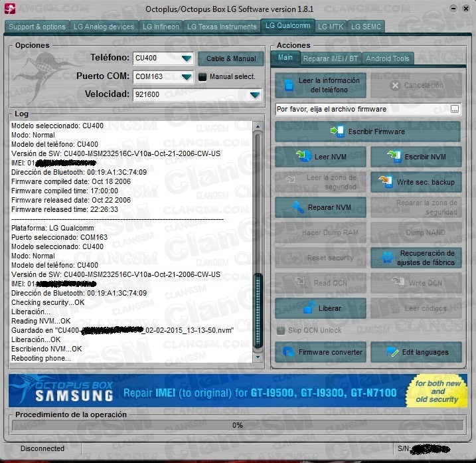Click the Leer NVM button
This screenshot has height=463, width=476.
point(320,157)
